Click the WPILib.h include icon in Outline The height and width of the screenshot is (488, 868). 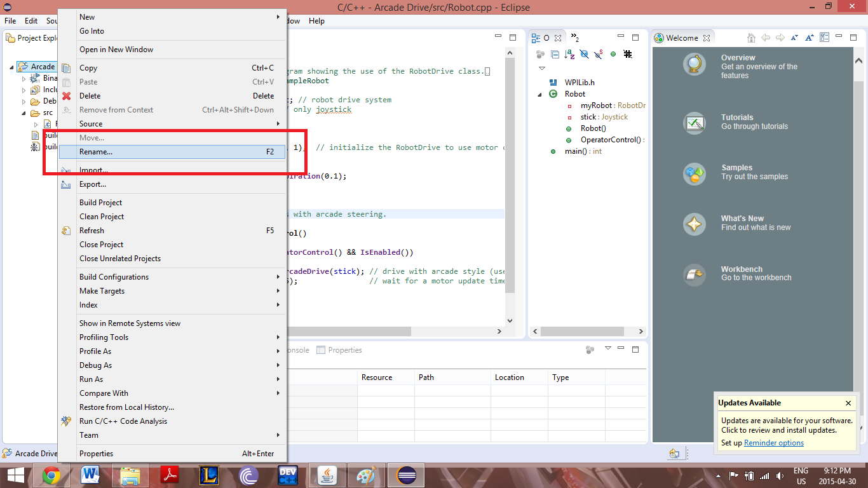553,83
